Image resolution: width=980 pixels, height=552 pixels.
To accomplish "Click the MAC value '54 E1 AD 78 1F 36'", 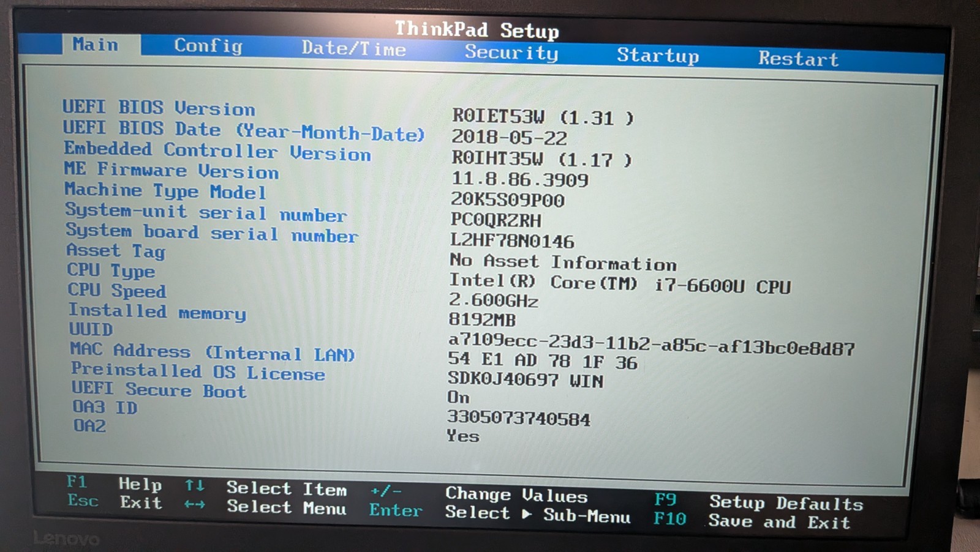I will [542, 360].
